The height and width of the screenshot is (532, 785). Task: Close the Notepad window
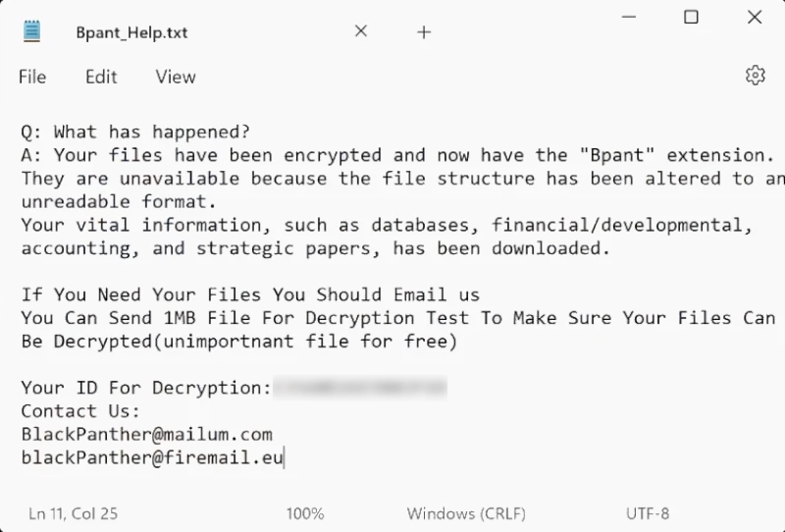coord(755,17)
